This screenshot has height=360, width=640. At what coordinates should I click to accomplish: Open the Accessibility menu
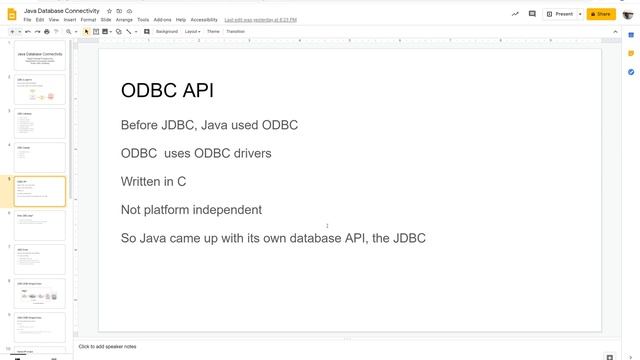point(204,20)
